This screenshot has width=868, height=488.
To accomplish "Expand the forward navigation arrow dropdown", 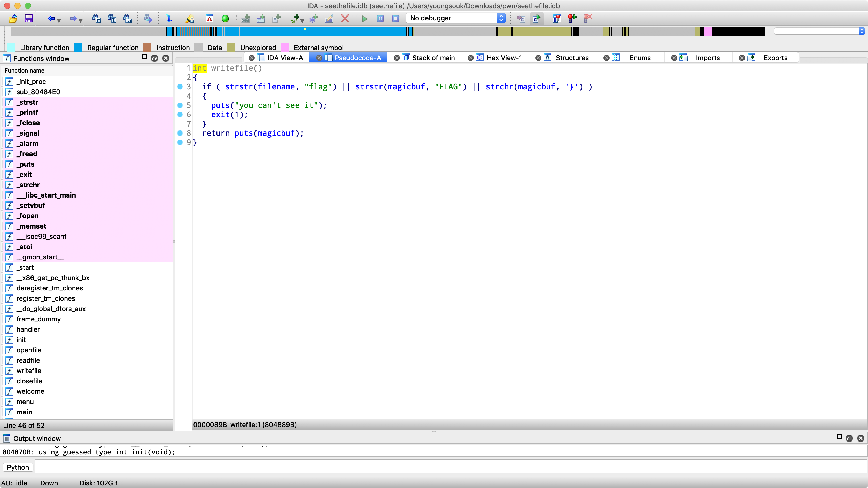I will tap(81, 21).
